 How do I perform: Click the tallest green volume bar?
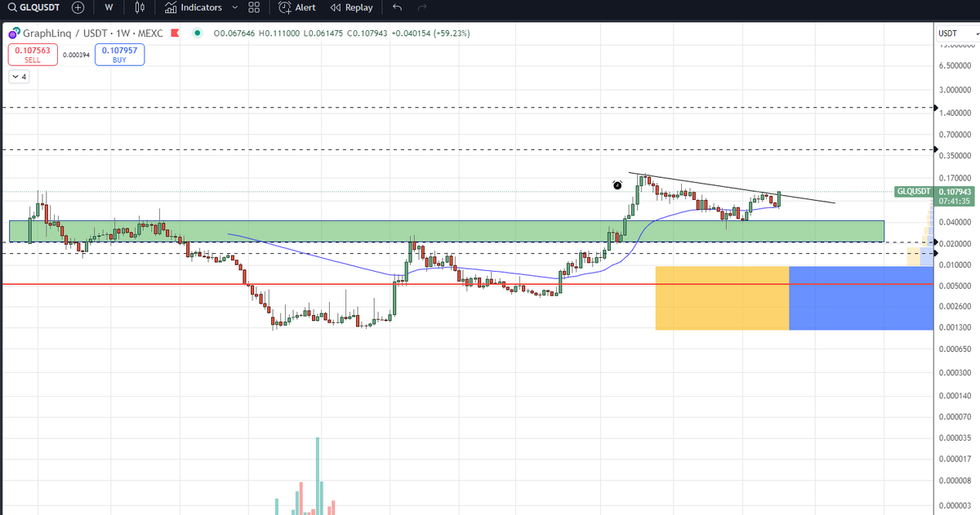(318, 476)
